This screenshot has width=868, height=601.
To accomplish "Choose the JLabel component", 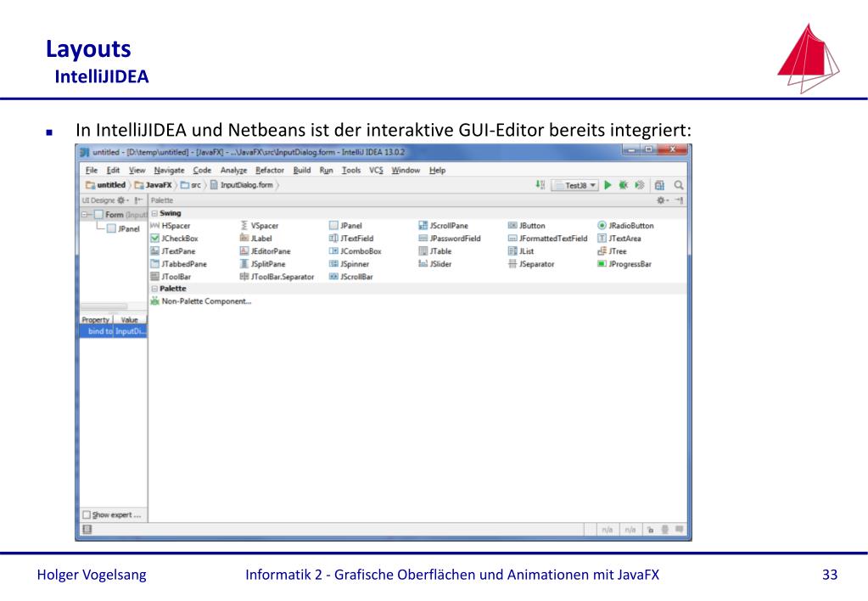I will 255,239.
